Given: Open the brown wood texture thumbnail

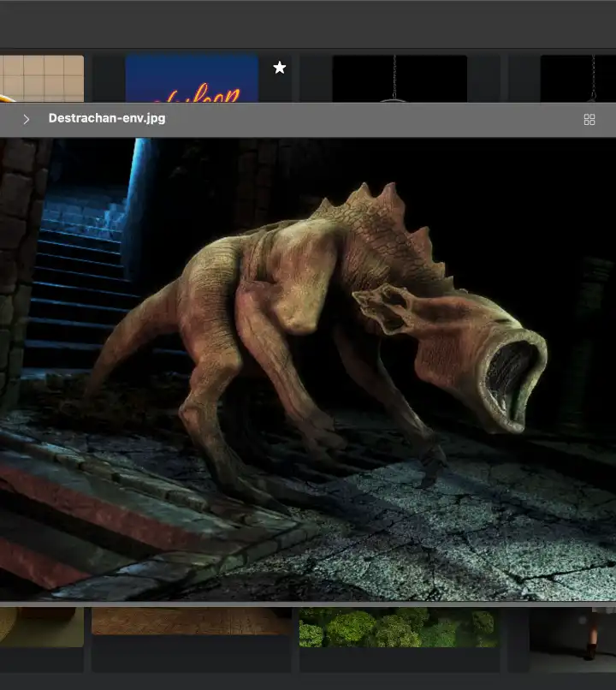Looking at the screenshot, I should (x=192, y=621).
